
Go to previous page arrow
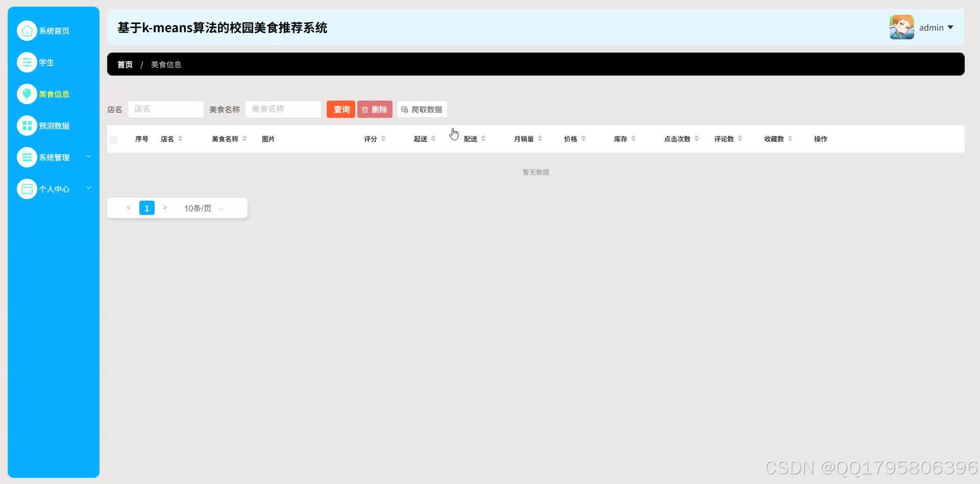pos(129,208)
